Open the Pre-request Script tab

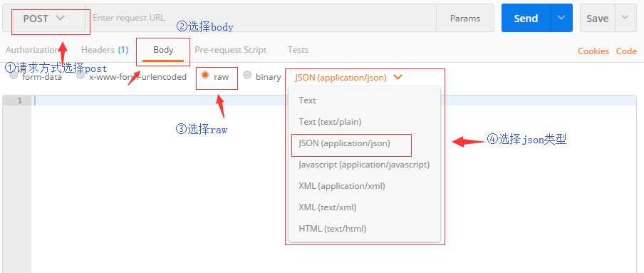tap(230, 50)
